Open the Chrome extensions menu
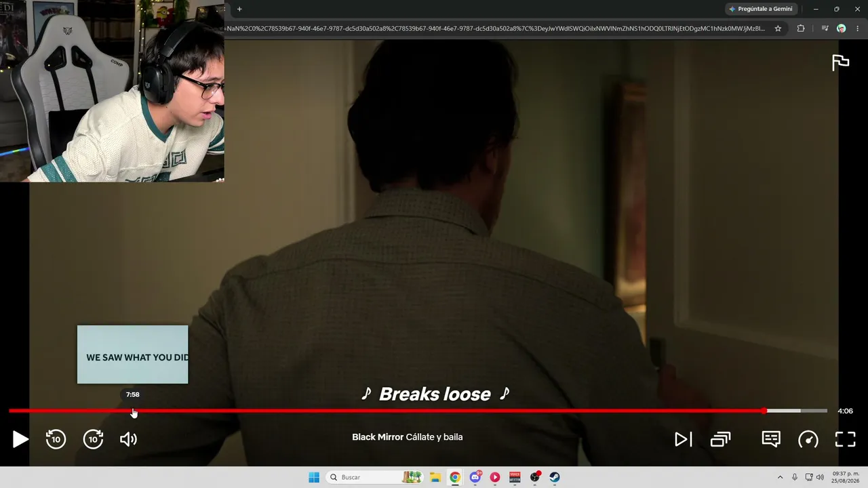Image resolution: width=868 pixels, height=488 pixels. coord(801,28)
